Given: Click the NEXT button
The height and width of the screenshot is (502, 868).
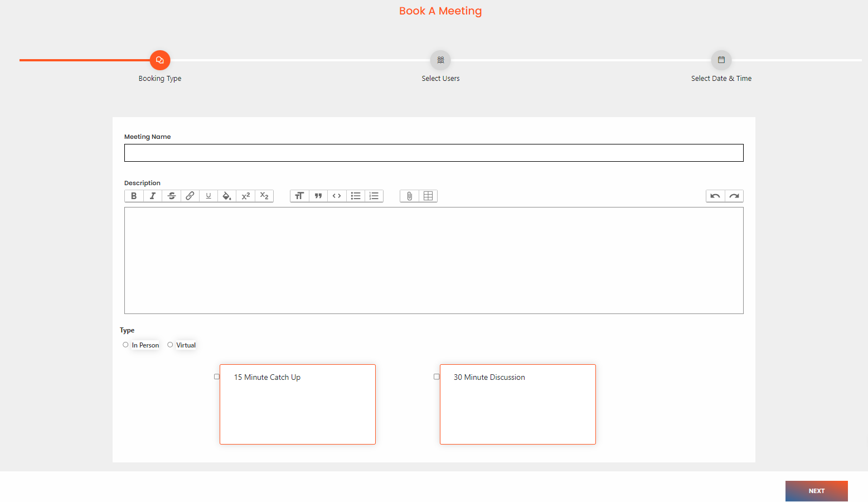Looking at the screenshot, I should [x=817, y=491].
